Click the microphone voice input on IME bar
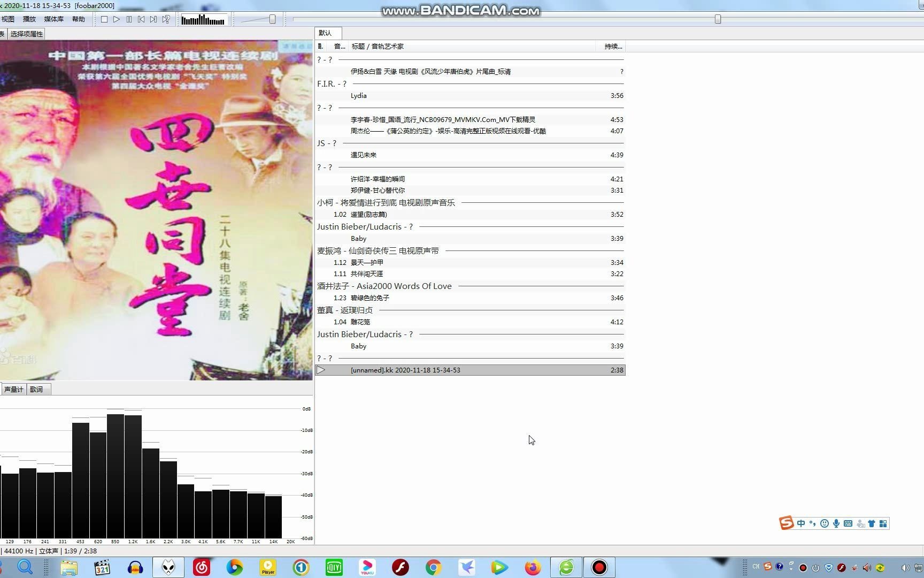Viewport: 924px width, 578px height. click(x=836, y=523)
